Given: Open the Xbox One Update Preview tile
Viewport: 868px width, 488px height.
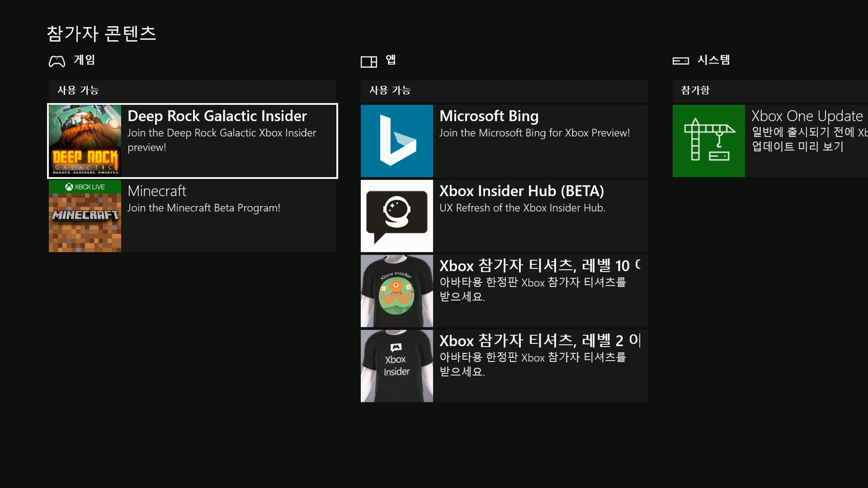Looking at the screenshot, I should [770, 141].
